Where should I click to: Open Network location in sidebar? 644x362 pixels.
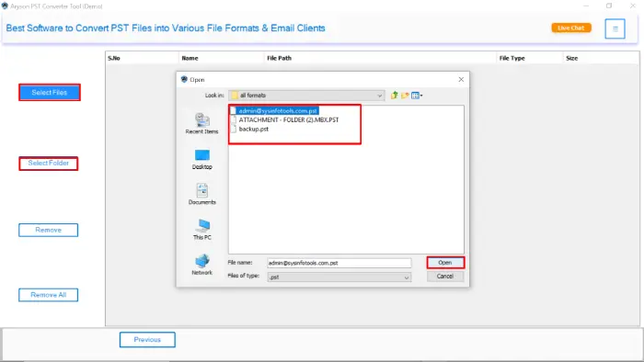point(201,265)
